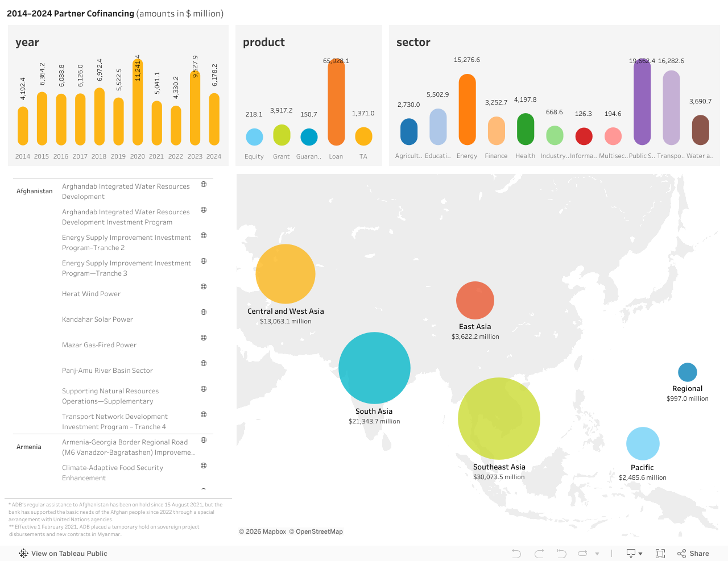Image resolution: width=728 pixels, height=561 pixels.
Task: Click the globe icon next to Kandahar Solar Power
Action: [204, 312]
